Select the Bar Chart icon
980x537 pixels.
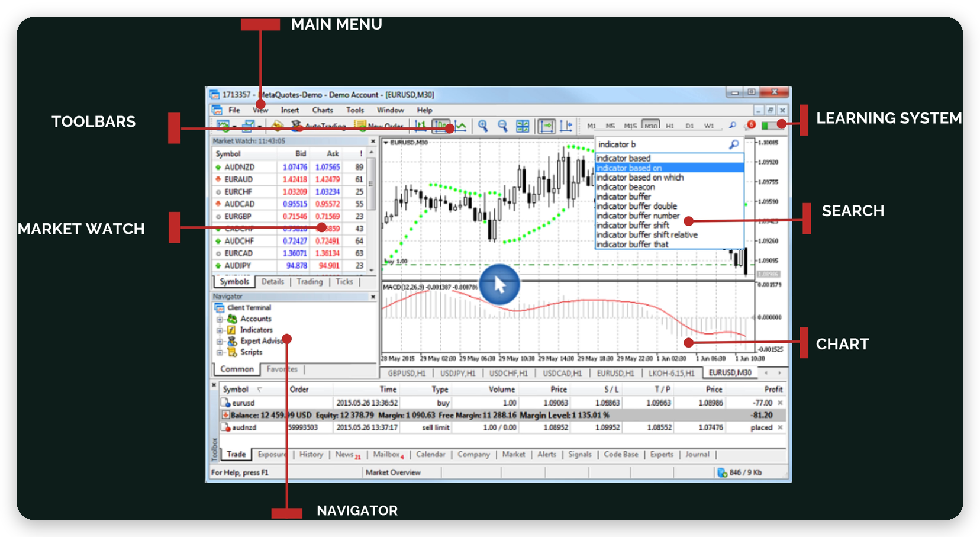click(x=421, y=126)
